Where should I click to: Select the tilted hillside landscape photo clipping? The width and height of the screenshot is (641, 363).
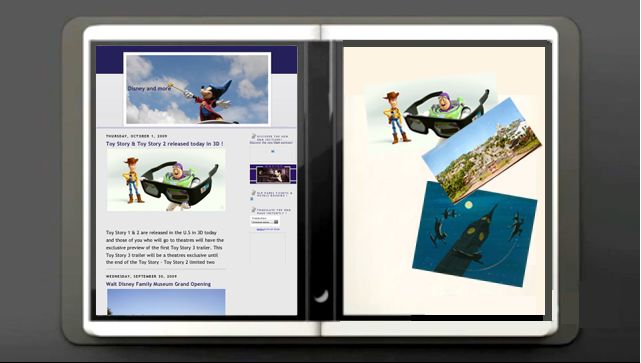482,150
